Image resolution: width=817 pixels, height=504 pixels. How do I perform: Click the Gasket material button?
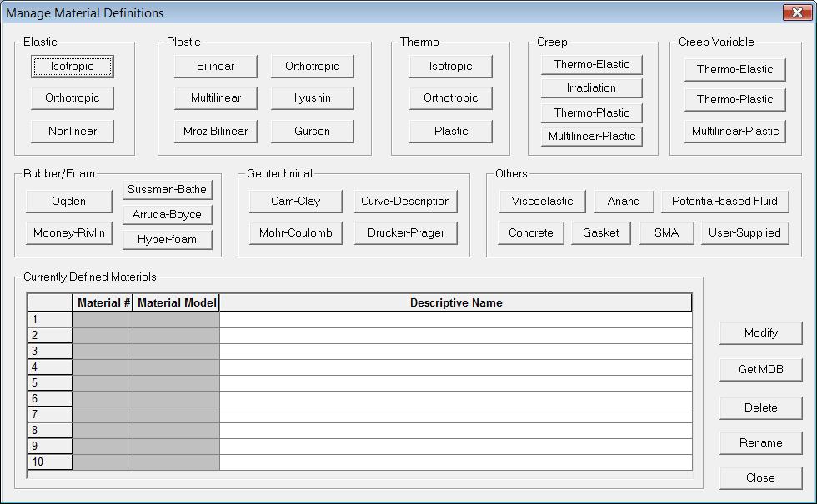point(601,232)
